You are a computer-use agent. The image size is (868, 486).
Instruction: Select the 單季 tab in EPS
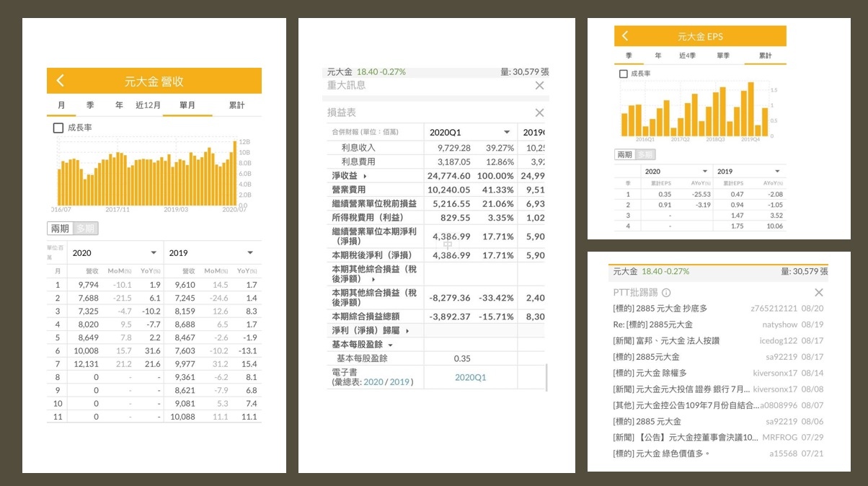722,56
